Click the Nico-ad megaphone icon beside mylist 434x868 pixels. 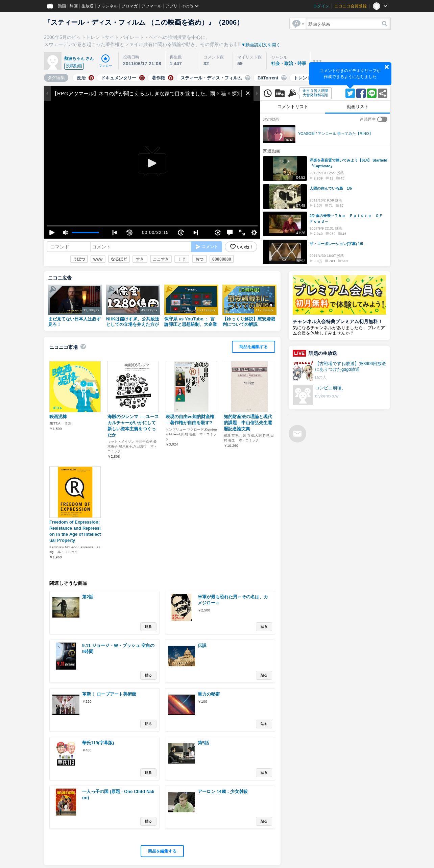click(x=292, y=93)
